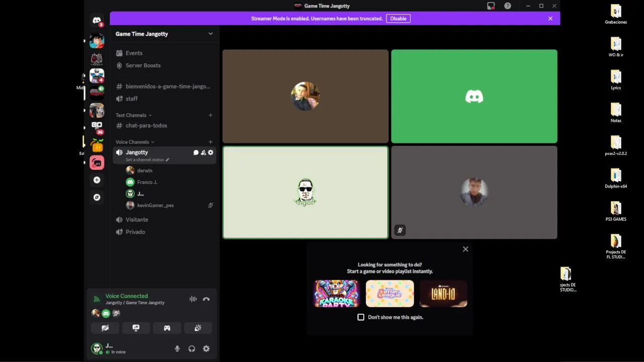Open Discord inbox icon in title bar

491,6
